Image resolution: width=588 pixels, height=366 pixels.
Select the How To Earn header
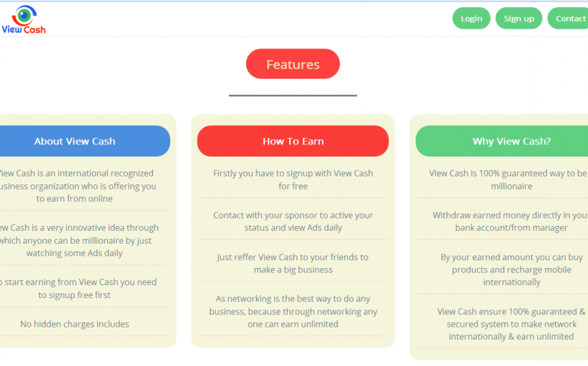tap(293, 142)
